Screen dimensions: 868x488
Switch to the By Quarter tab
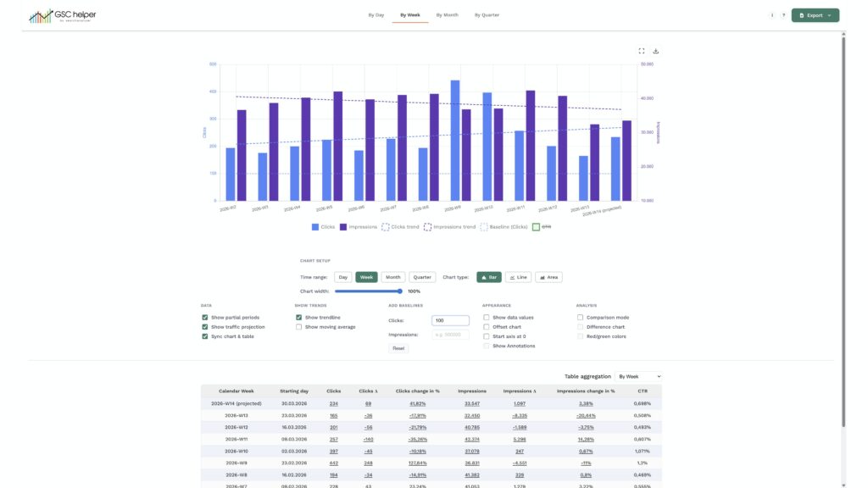[487, 15]
